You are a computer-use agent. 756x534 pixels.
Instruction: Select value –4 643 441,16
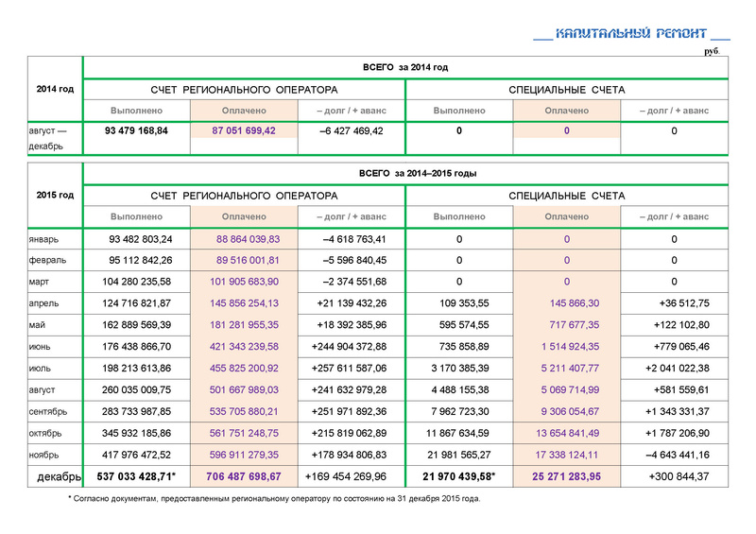[x=678, y=456]
